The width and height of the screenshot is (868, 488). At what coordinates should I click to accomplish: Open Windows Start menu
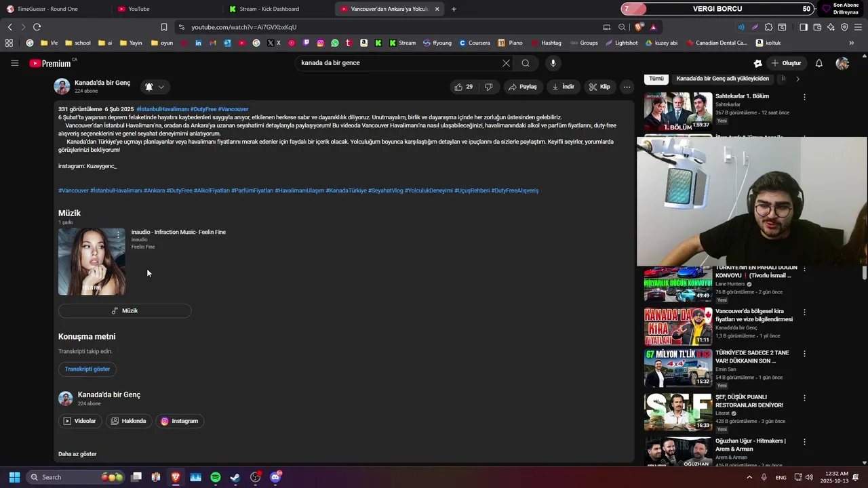[14, 477]
